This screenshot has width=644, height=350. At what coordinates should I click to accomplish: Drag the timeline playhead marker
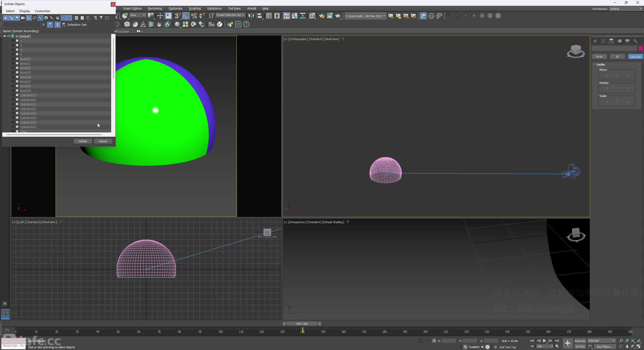point(302,330)
